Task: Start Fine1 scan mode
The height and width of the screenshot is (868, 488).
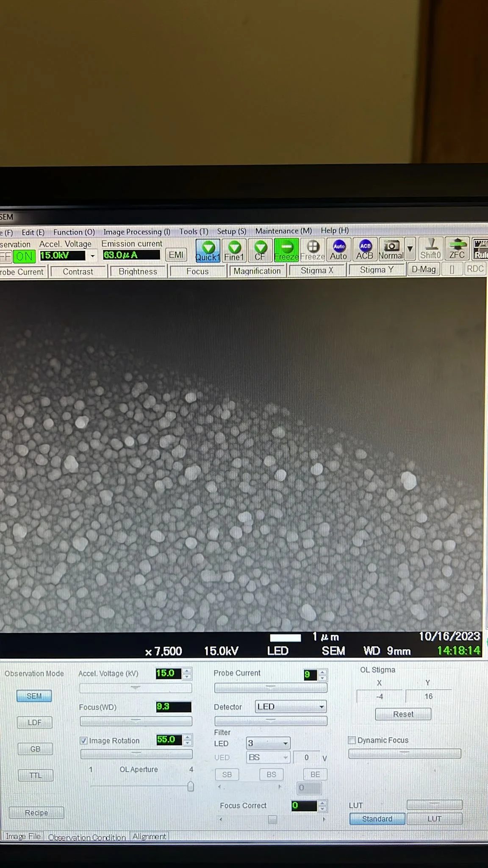Action: [x=234, y=250]
